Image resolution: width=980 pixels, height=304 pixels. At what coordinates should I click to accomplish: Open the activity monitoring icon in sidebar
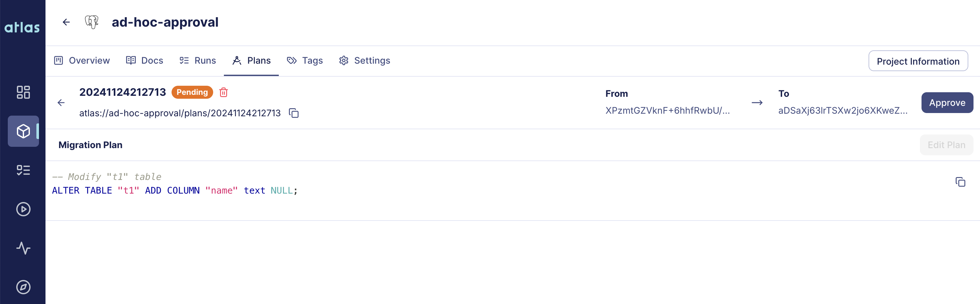click(x=23, y=248)
